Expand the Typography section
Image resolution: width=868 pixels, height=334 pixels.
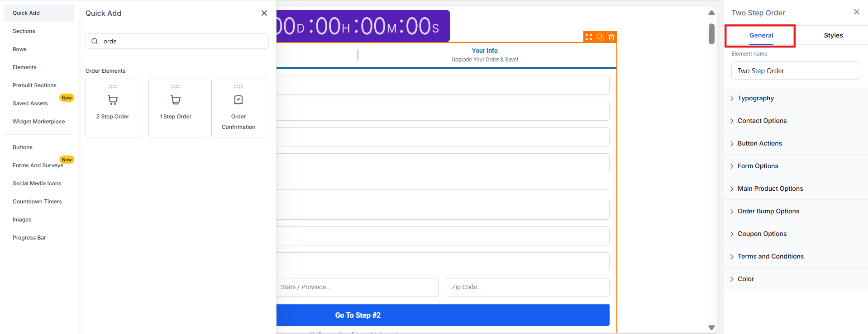coord(796,98)
